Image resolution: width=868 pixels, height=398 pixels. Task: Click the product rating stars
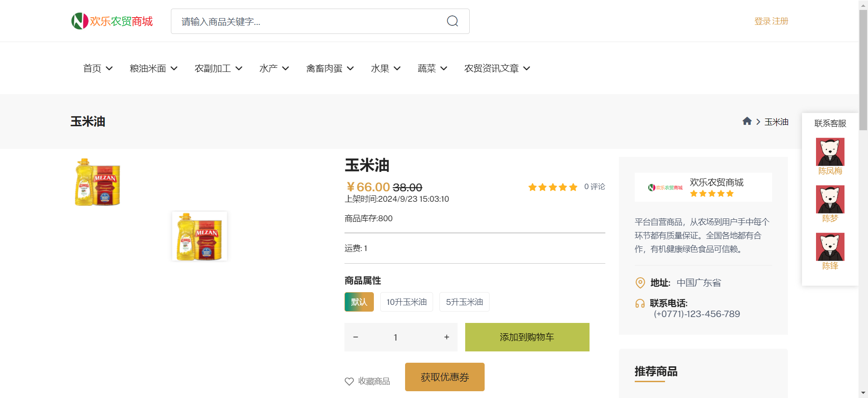(x=553, y=187)
